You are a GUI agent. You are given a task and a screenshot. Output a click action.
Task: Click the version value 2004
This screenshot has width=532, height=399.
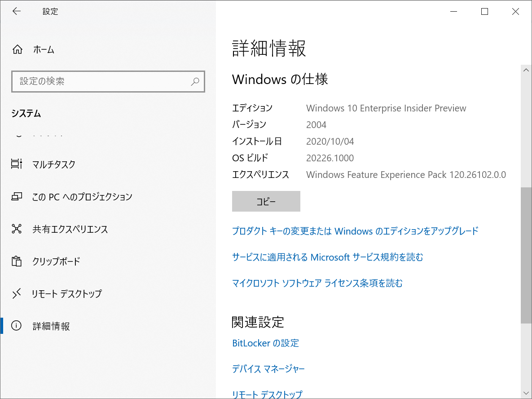coord(316,124)
